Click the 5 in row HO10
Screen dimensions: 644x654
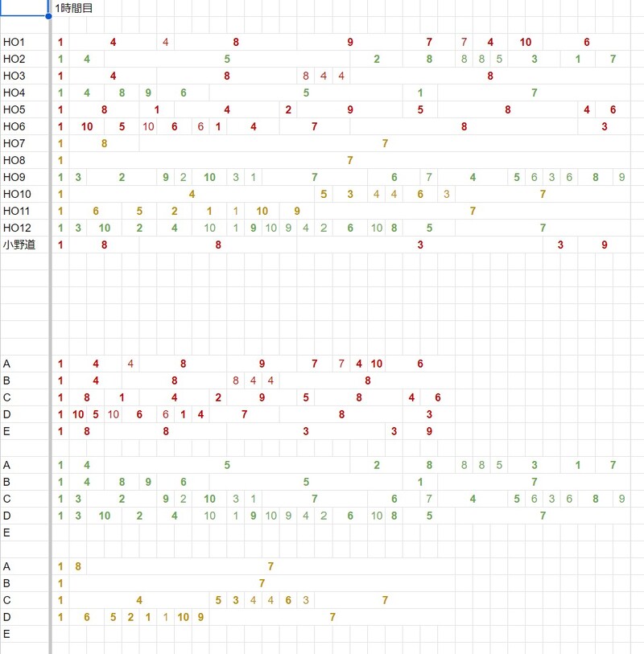tap(324, 194)
